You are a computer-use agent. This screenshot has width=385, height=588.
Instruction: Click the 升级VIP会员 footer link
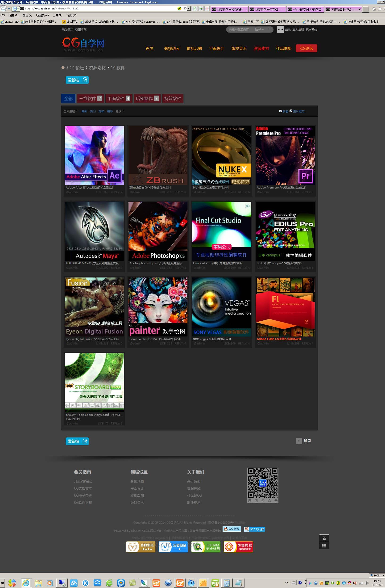click(83, 481)
